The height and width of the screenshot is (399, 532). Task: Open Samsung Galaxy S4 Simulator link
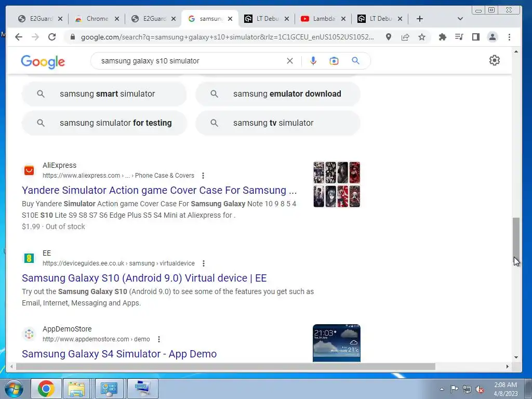(119, 354)
